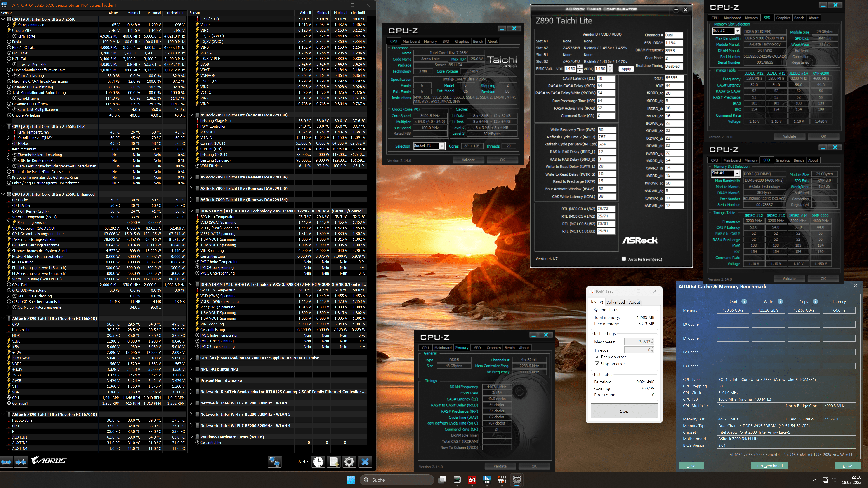Open HWiNFO sensor settings gear icon

click(x=349, y=462)
